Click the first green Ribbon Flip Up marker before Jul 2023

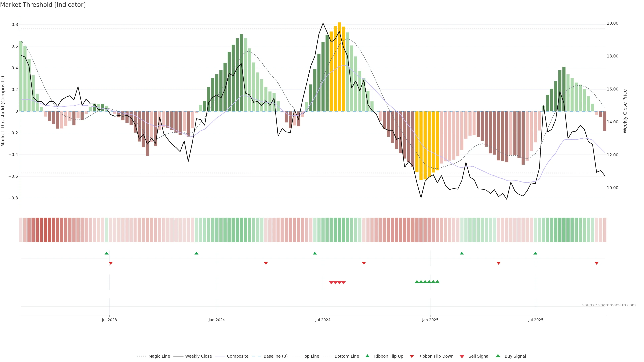click(106, 253)
